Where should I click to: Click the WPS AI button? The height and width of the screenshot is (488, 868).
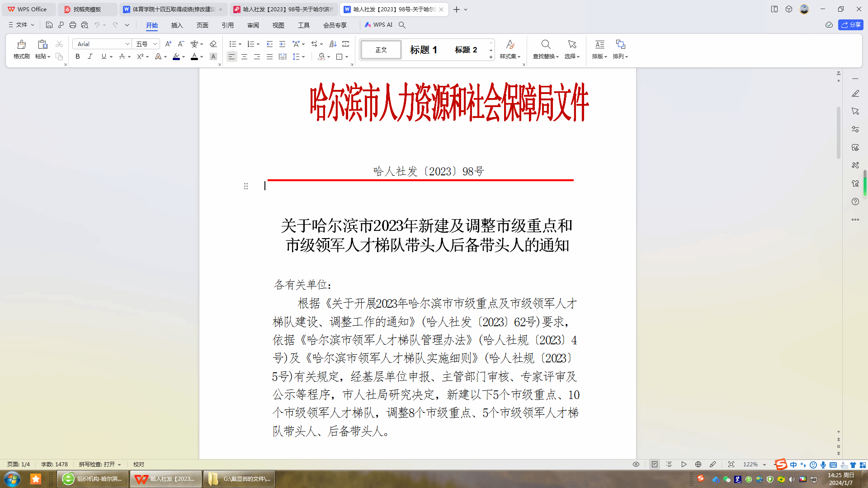click(379, 25)
